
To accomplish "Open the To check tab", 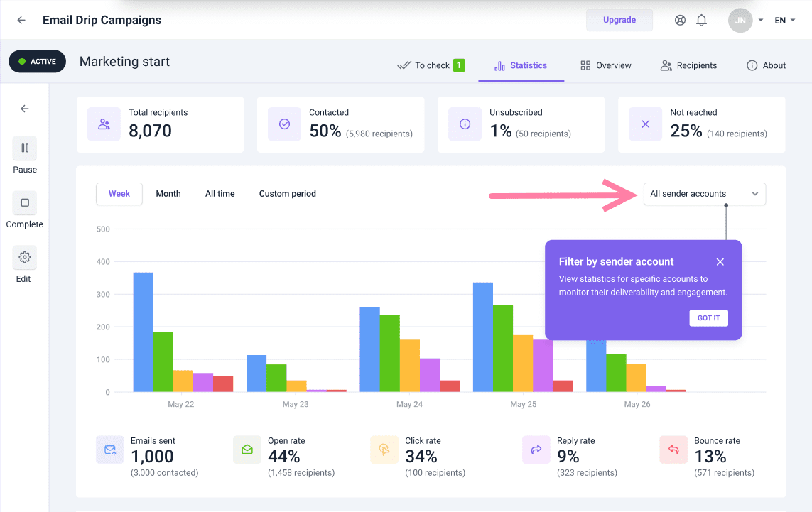I will pyautogui.click(x=431, y=65).
